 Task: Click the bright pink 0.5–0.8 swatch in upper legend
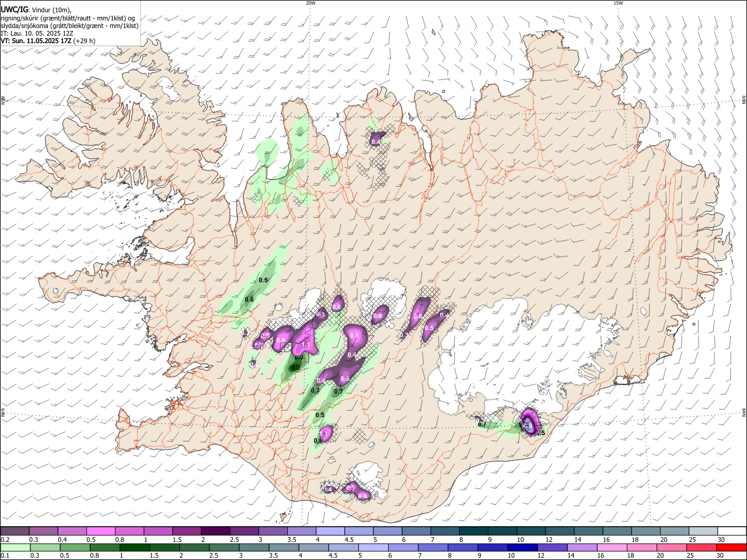click(x=100, y=531)
